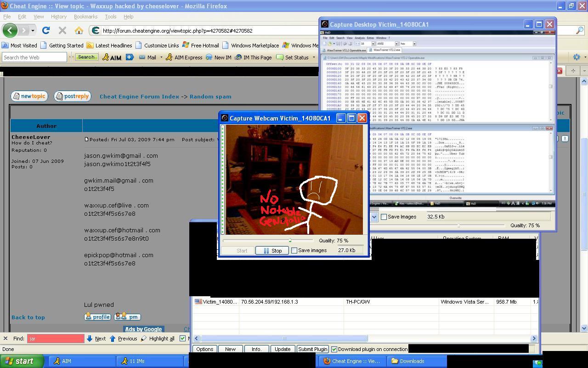Toggle the checkbox after Highlight all
588x368 pixels.
point(182,339)
